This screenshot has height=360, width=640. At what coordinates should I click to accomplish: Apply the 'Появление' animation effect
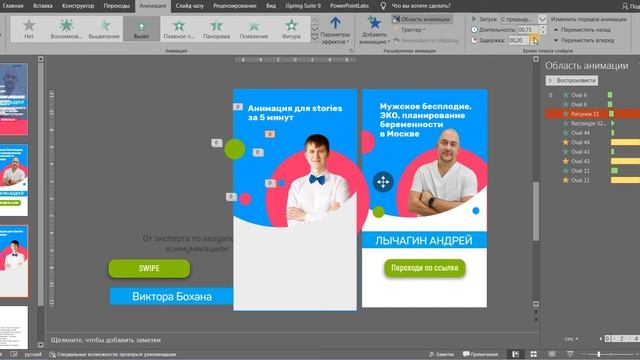(x=254, y=29)
